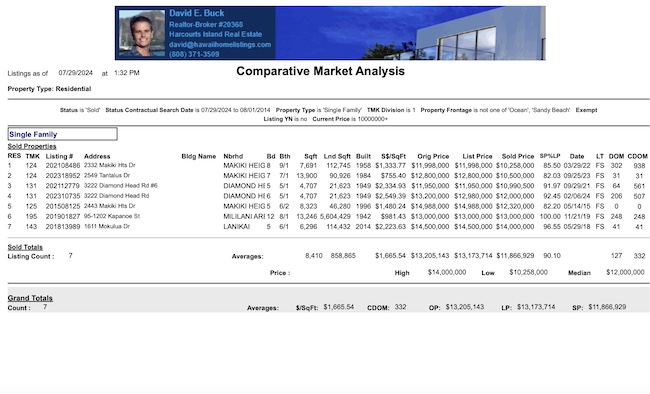Click the Grand Totals heading

(30, 298)
